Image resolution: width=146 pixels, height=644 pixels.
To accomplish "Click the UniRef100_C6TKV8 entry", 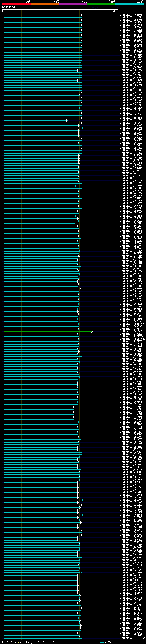I will point(131,60).
